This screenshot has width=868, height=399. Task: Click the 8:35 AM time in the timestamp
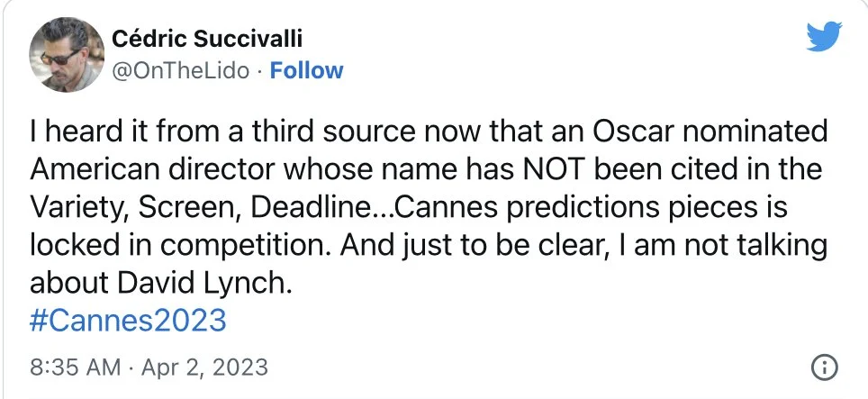tap(76, 367)
